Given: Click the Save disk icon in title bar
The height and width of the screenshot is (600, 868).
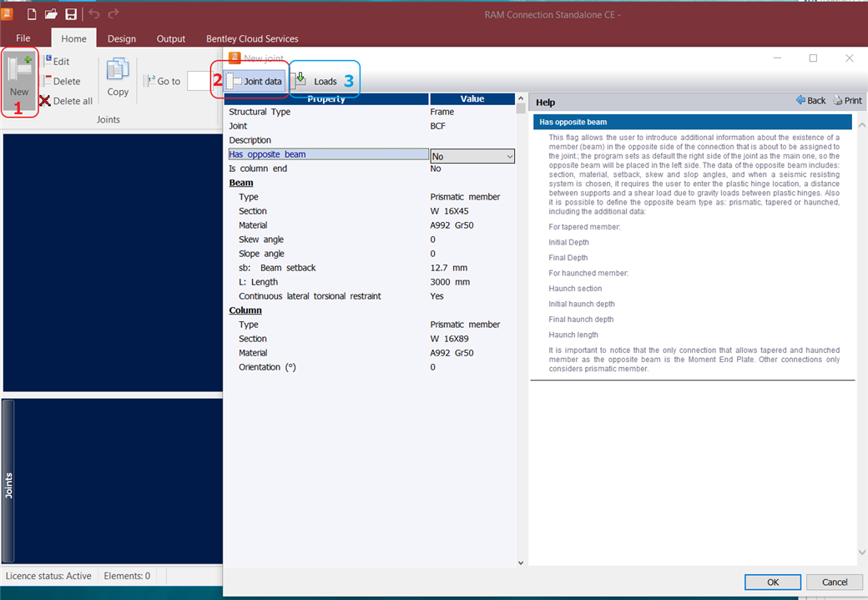Looking at the screenshot, I should 71,14.
